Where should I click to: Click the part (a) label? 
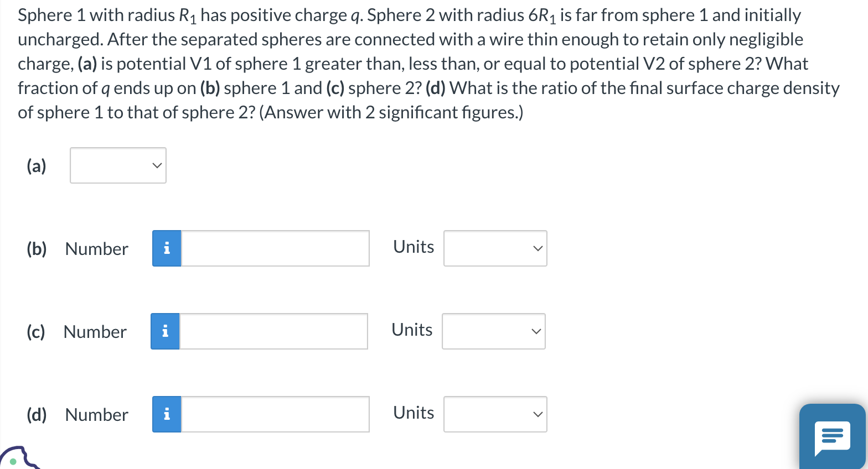[35, 165]
